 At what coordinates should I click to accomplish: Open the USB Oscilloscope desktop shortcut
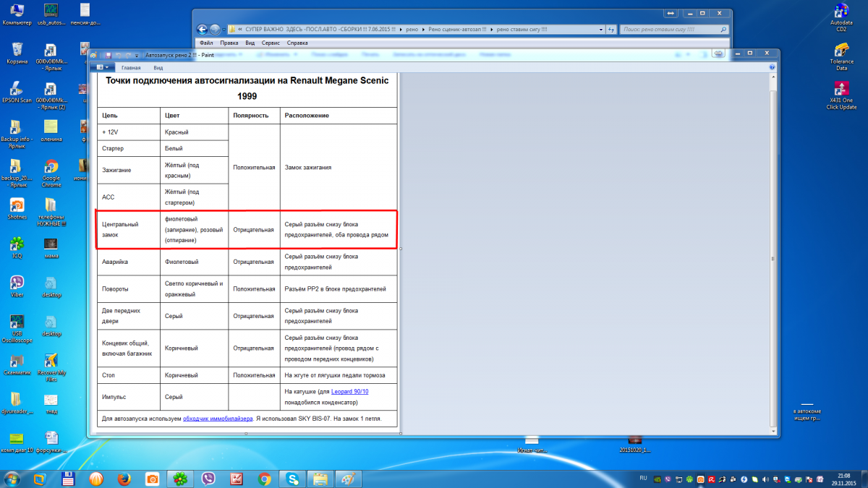[x=17, y=329]
